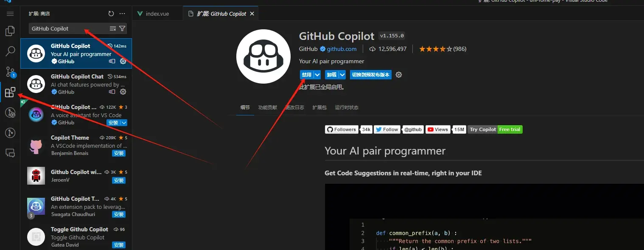The image size is (644, 250).
Task: Click sync icon on GitHub Copilot row
Action: click(x=112, y=61)
